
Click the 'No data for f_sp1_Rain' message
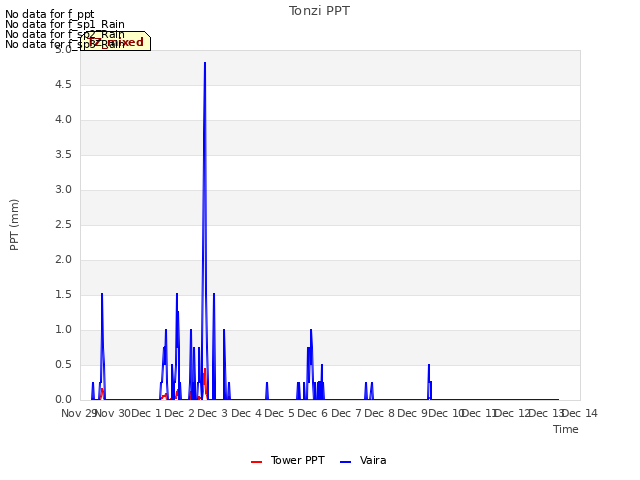(x=65, y=24)
